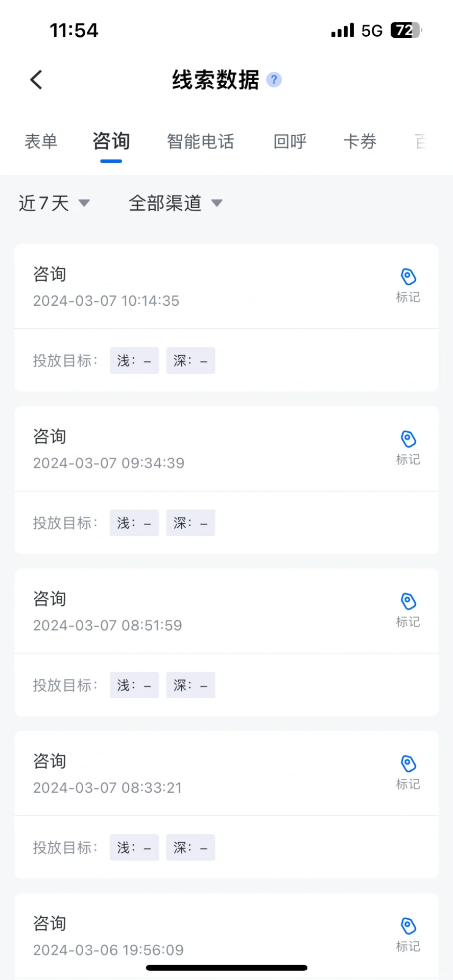
Task: Tap tag icon for 10:14:35 consultation
Action: 408,277
